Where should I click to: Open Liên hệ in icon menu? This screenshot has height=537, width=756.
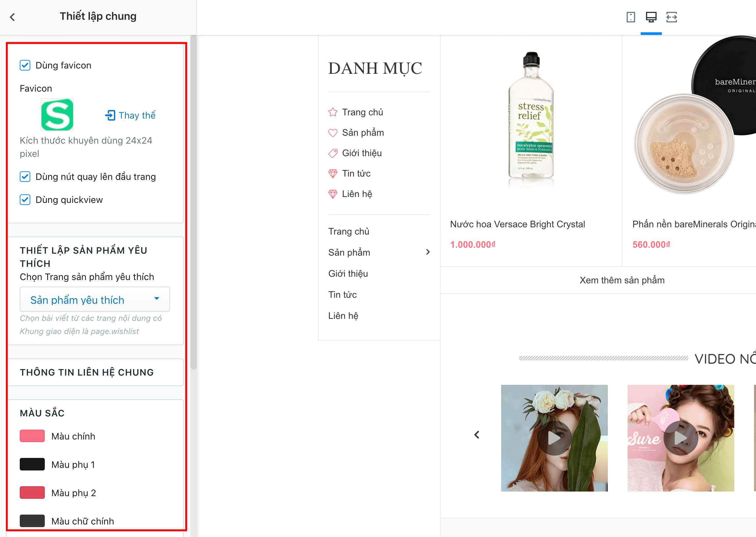point(357,194)
